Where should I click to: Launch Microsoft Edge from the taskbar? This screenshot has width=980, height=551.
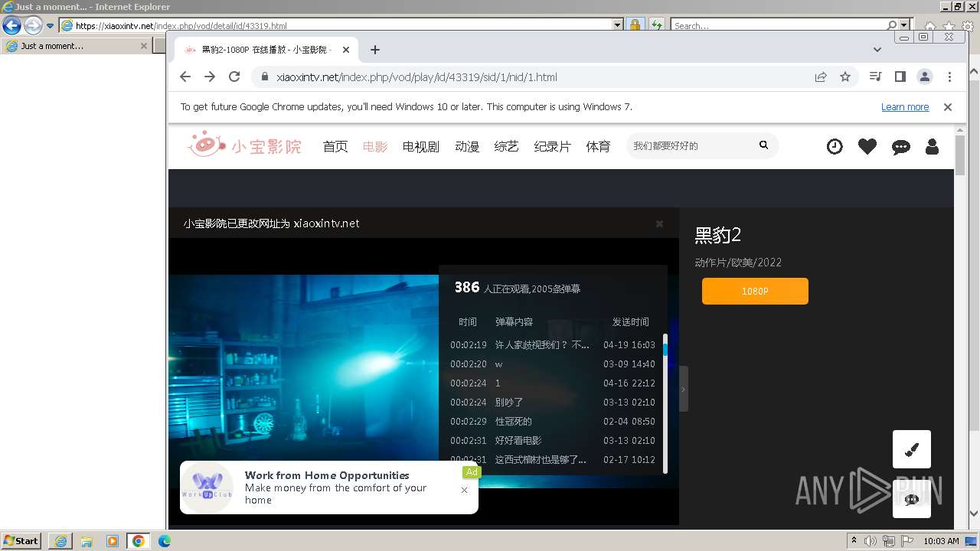pos(165,541)
